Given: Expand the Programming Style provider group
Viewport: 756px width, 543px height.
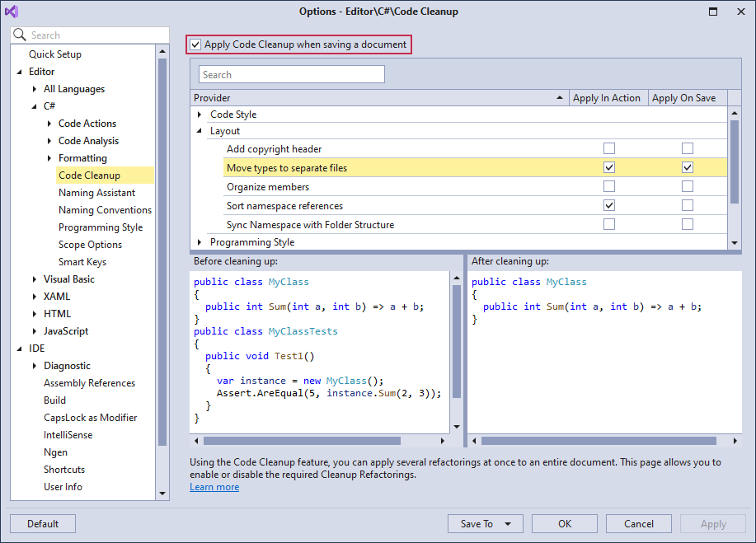Looking at the screenshot, I should click(x=200, y=242).
